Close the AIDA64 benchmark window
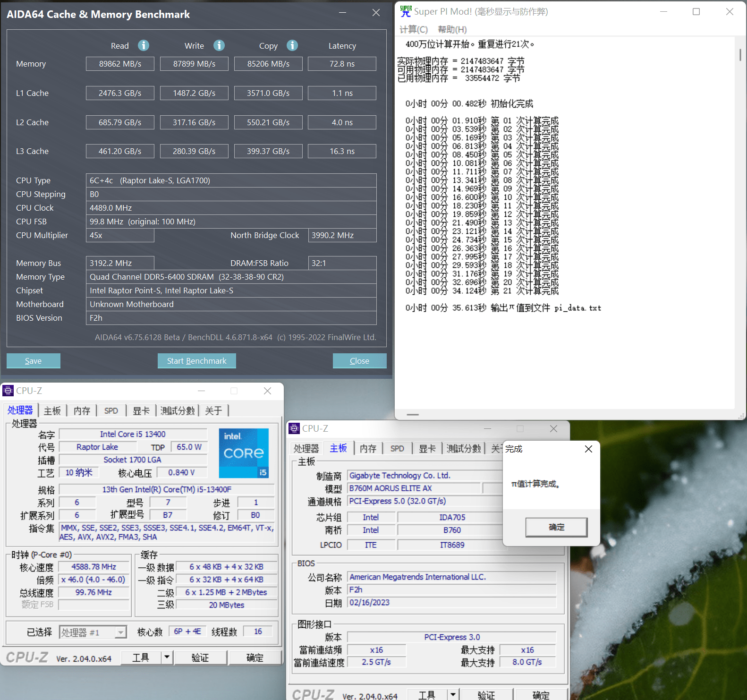This screenshot has width=747, height=700. point(376,13)
